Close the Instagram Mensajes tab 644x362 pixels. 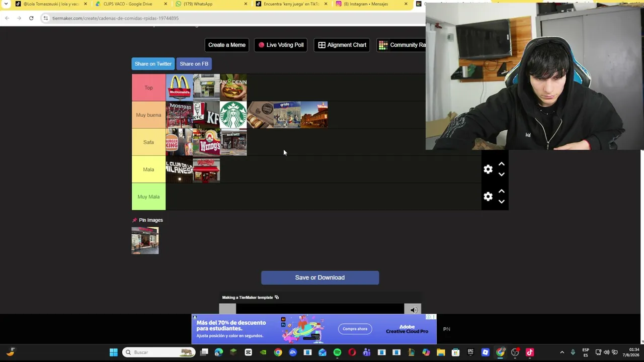[406, 4]
